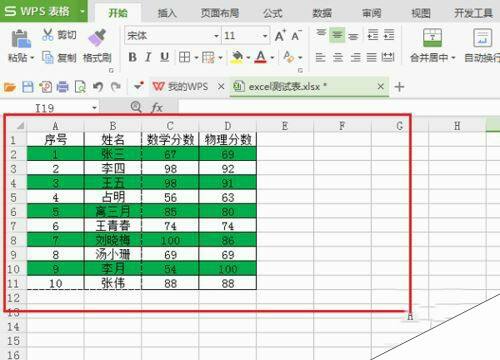
Task: Close the excel测试表.xlsx tab
Action: click(x=380, y=87)
